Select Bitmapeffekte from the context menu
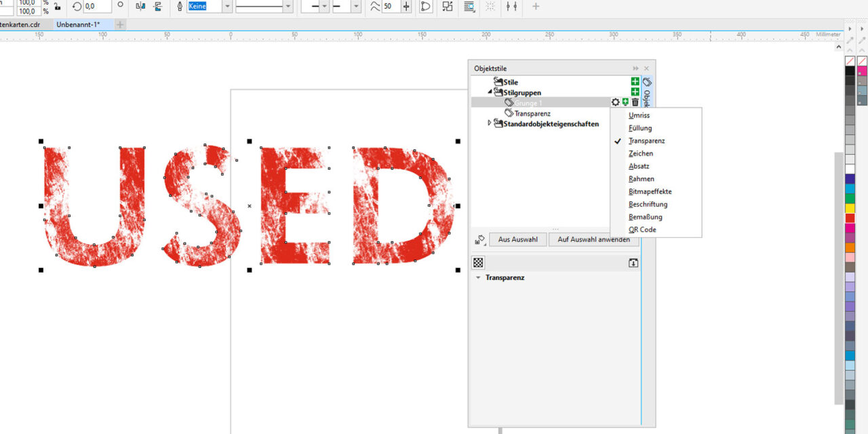 click(650, 191)
